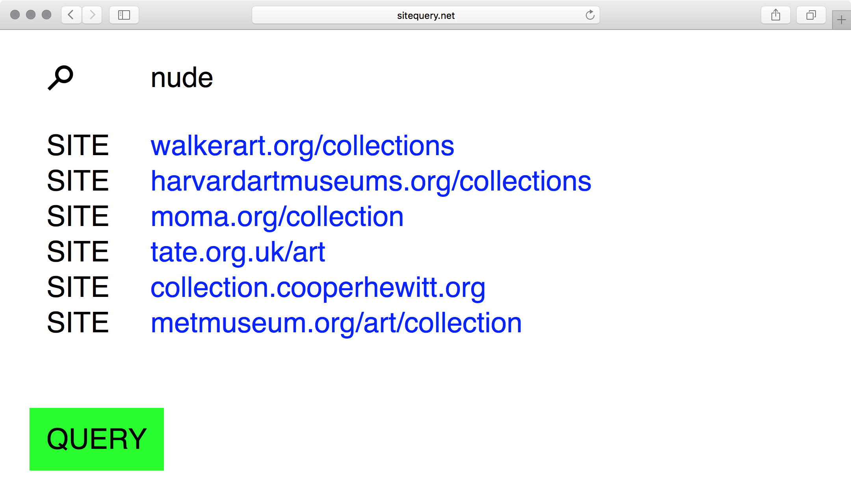The height and width of the screenshot is (504, 851).
Task: Click the red close window button
Action: [x=15, y=15]
